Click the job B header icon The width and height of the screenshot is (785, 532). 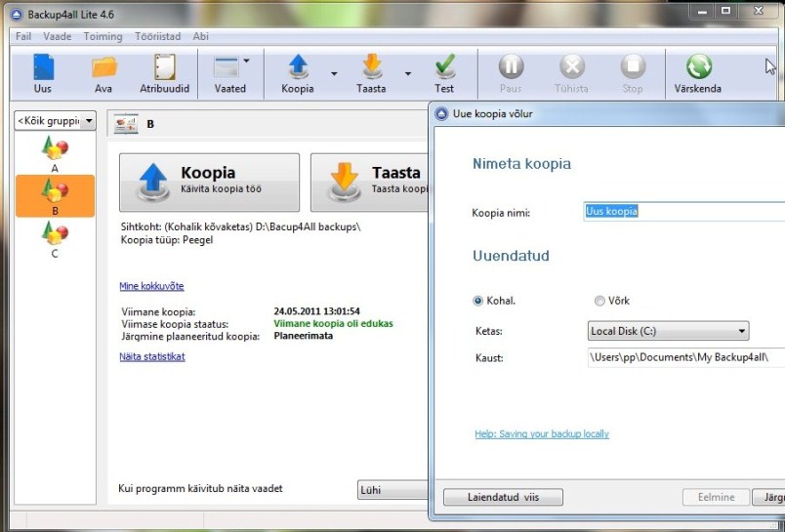(x=126, y=124)
